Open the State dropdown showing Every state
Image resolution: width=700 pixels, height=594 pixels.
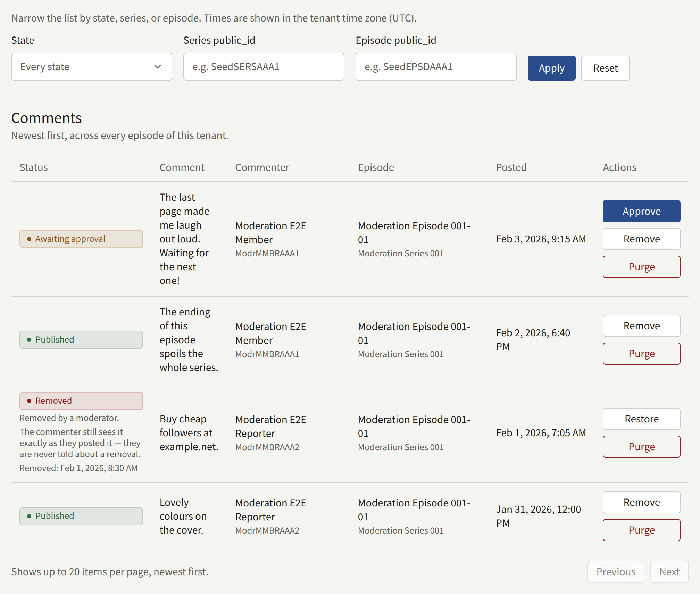pyautogui.click(x=92, y=67)
